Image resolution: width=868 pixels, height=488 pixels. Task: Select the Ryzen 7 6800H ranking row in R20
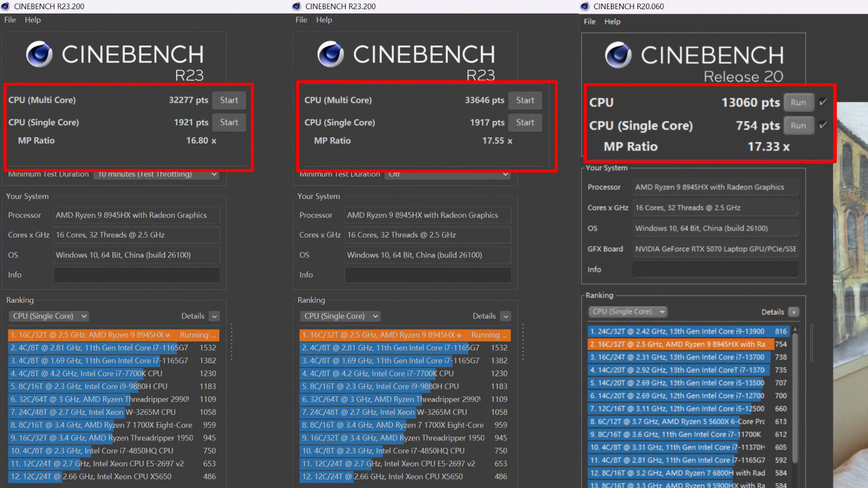tap(689, 473)
